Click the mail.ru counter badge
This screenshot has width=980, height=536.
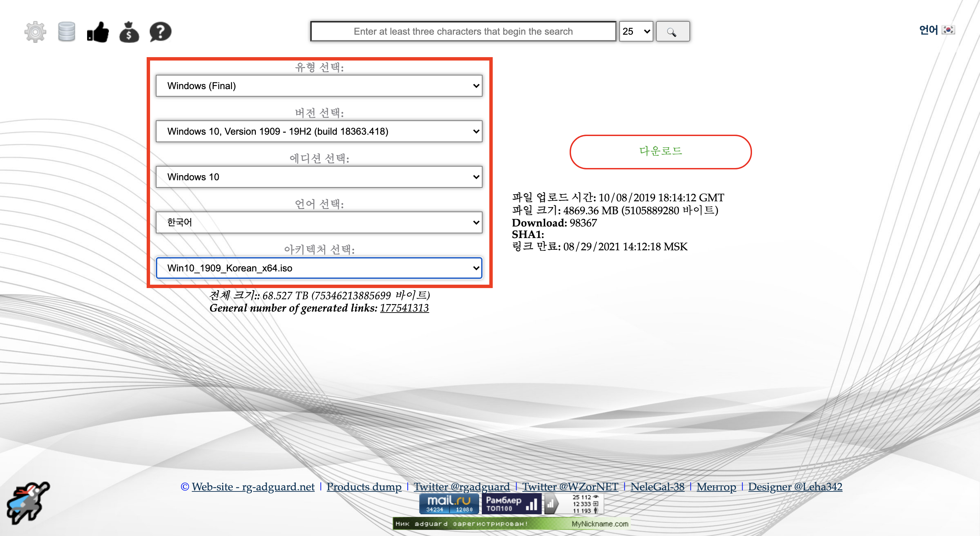coord(449,504)
